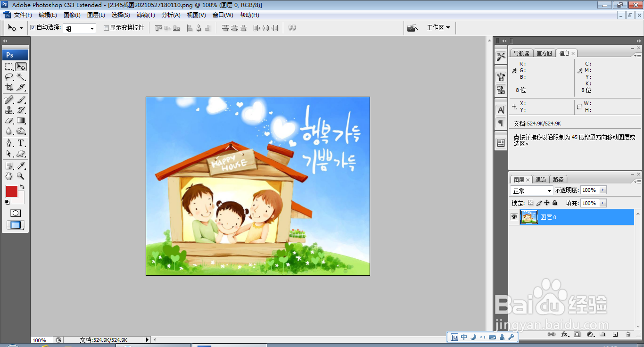Select the Pen tool
Viewport: 644px width, 347px height.
[9, 143]
